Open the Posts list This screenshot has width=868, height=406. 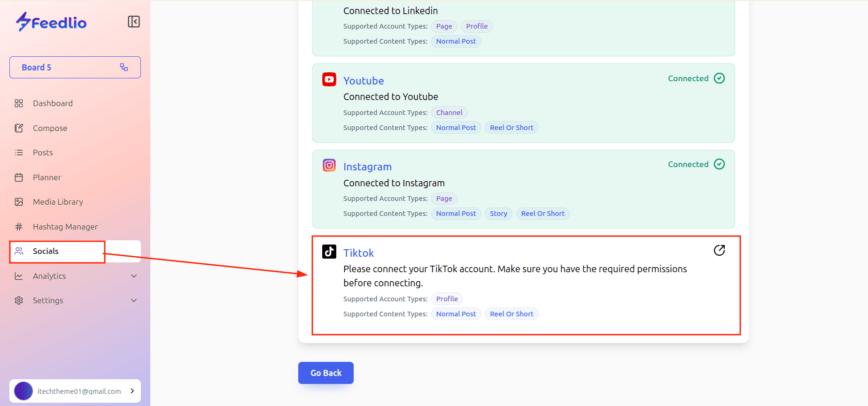[43, 153]
